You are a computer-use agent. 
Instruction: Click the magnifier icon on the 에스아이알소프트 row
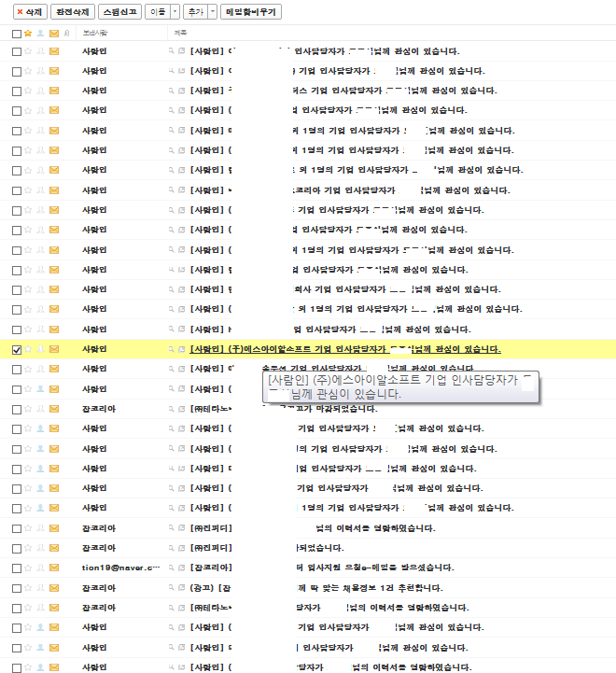click(x=172, y=349)
